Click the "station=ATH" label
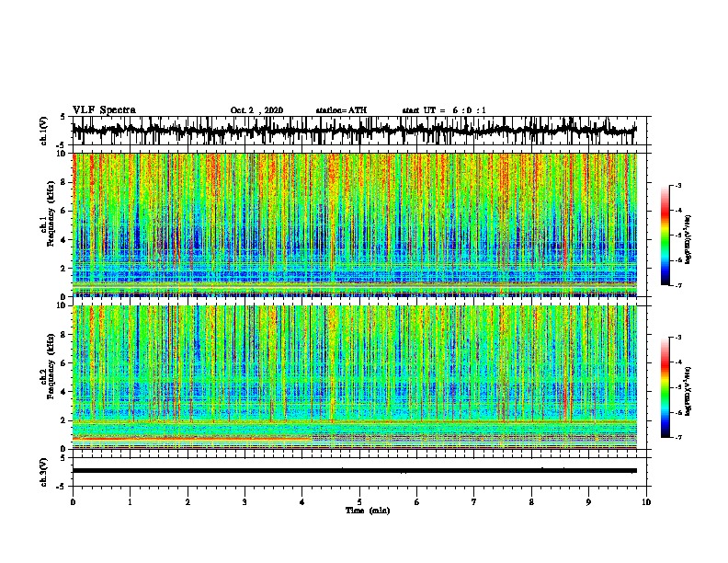The image size is (728, 563). (x=341, y=110)
